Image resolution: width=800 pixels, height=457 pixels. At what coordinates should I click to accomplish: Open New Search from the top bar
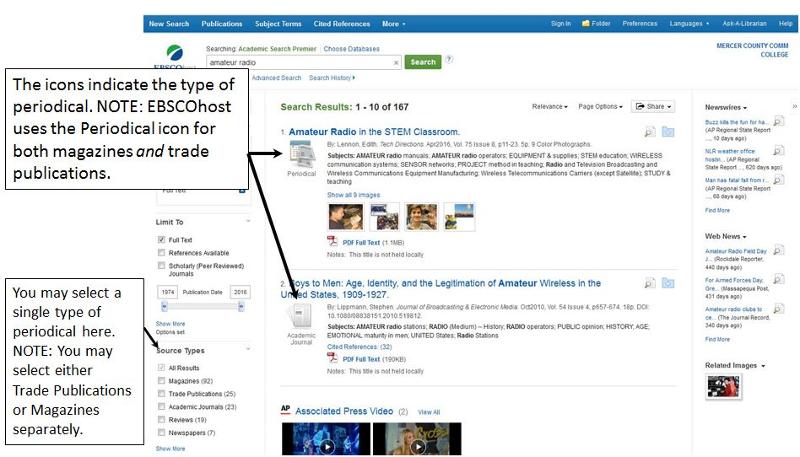point(169,23)
